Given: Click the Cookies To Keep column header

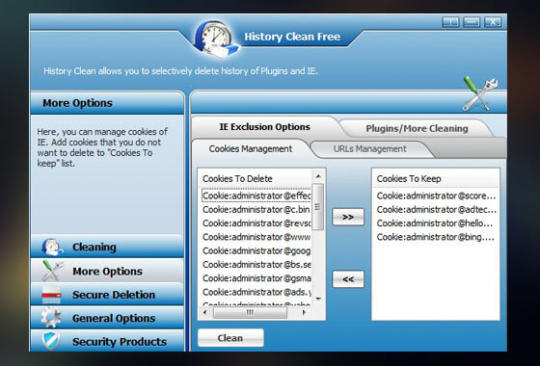Looking at the screenshot, I should [436, 179].
